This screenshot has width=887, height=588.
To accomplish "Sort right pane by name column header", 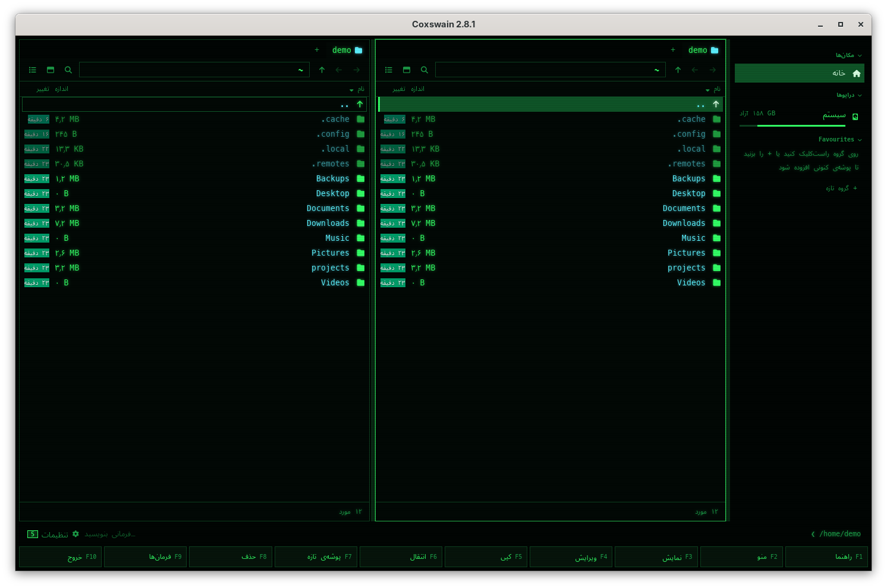I will tap(713, 89).
